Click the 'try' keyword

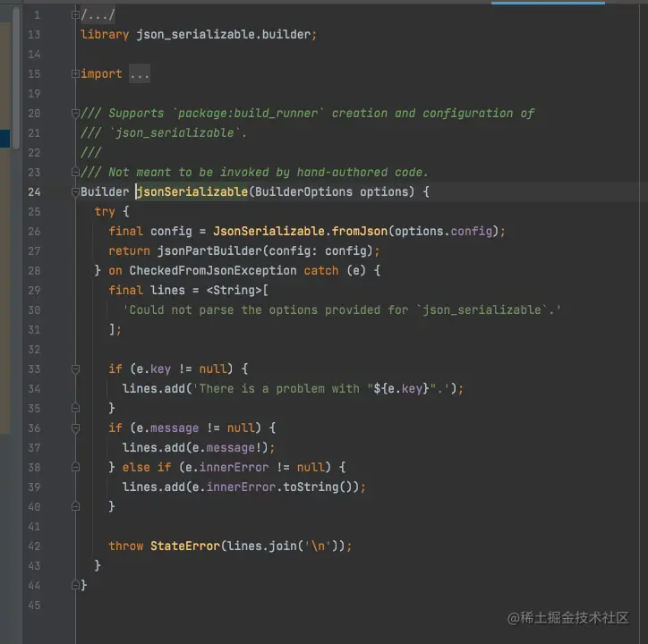[x=105, y=211]
